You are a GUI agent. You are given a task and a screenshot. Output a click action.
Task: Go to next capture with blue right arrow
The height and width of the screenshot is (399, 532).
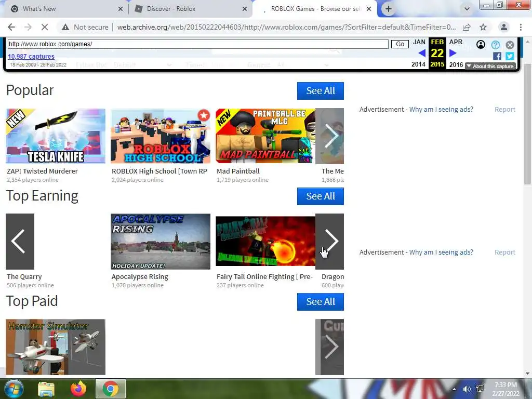tap(453, 53)
